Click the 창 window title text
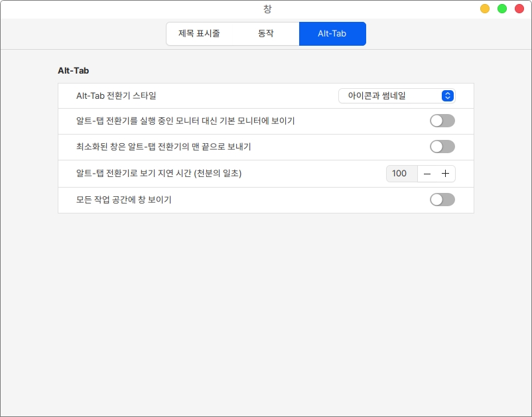This screenshot has width=532, height=417. (x=267, y=9)
